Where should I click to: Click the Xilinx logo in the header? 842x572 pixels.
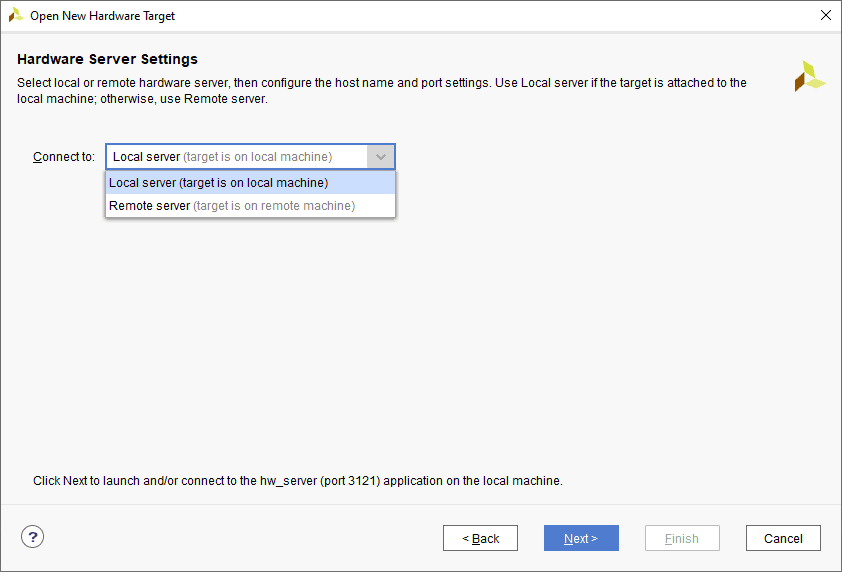pyautogui.click(x=810, y=76)
